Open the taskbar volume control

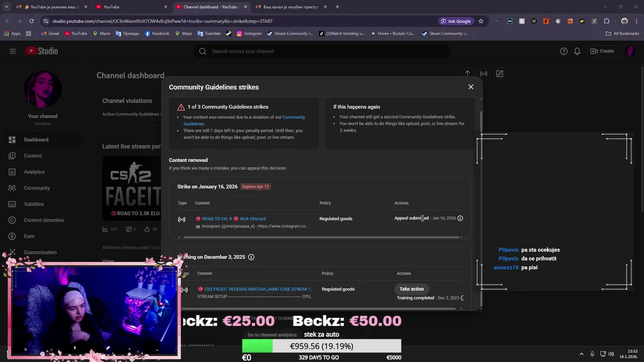pos(611,354)
